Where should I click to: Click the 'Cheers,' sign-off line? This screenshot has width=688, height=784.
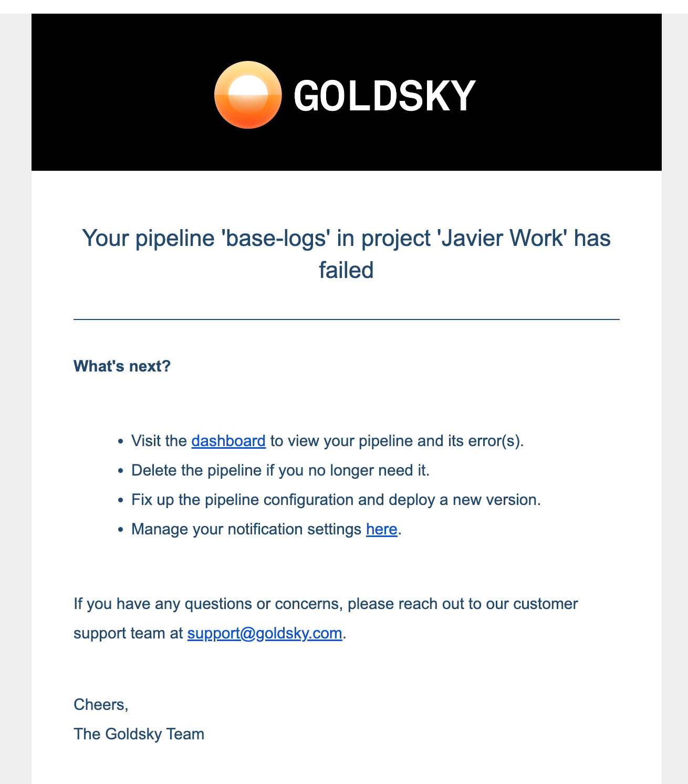(101, 704)
